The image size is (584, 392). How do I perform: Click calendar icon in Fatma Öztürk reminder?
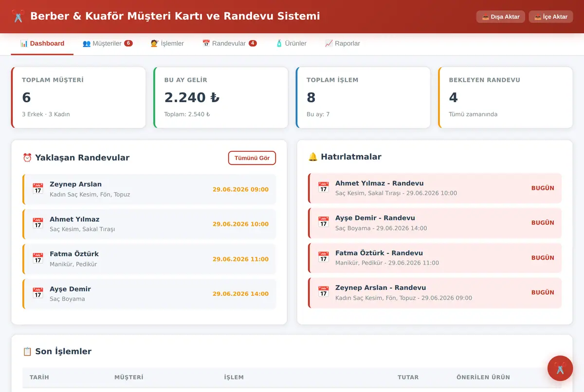(324, 257)
